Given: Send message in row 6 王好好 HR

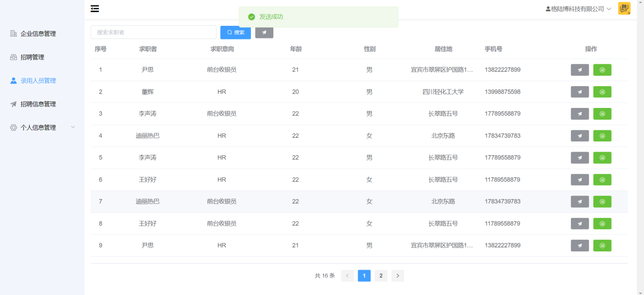Looking at the screenshot, I should click(580, 179).
